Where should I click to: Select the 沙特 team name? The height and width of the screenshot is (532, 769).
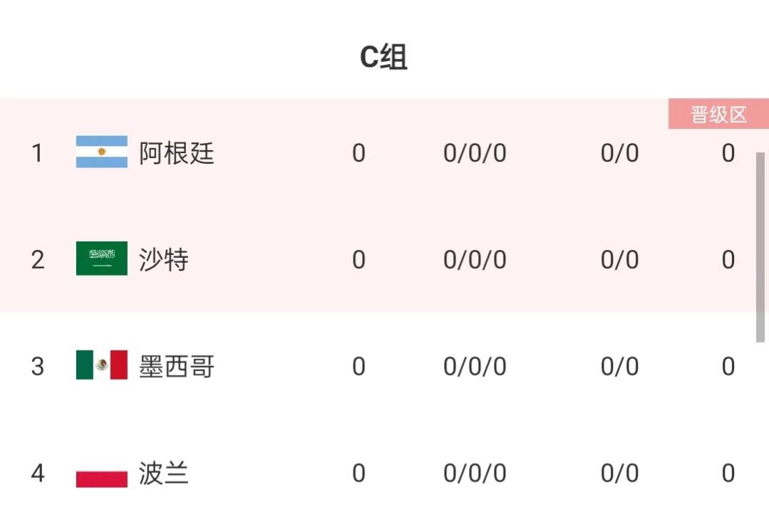tap(164, 259)
